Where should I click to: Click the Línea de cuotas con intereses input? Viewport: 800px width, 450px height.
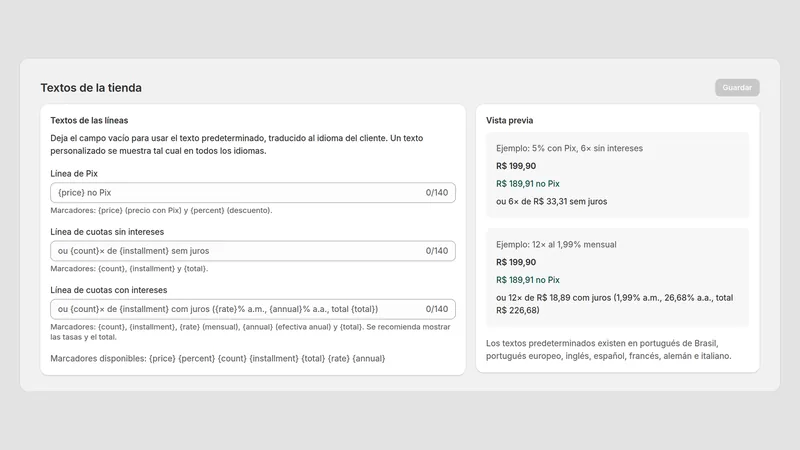coord(253,309)
